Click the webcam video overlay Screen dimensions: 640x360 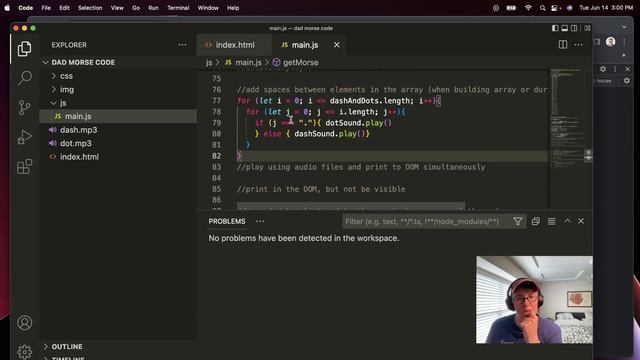[534, 300]
